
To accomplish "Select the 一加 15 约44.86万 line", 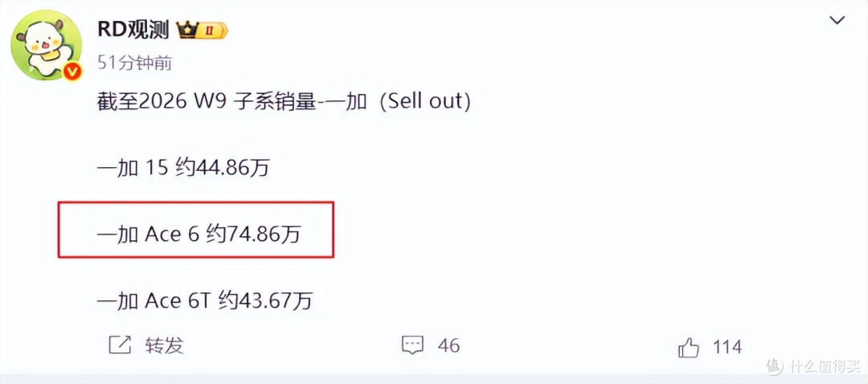I will click(183, 168).
